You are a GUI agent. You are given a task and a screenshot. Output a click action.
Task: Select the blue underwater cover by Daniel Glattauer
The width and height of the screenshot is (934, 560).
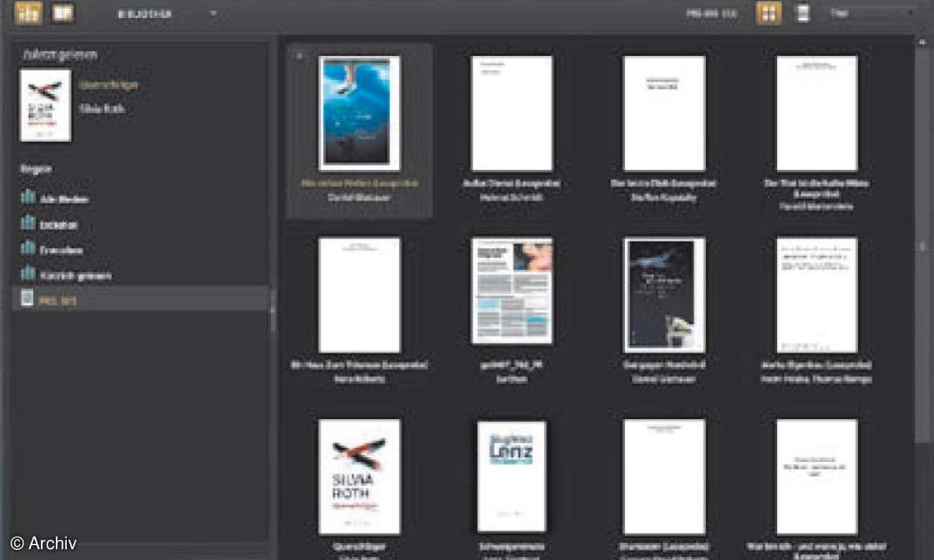(x=360, y=114)
